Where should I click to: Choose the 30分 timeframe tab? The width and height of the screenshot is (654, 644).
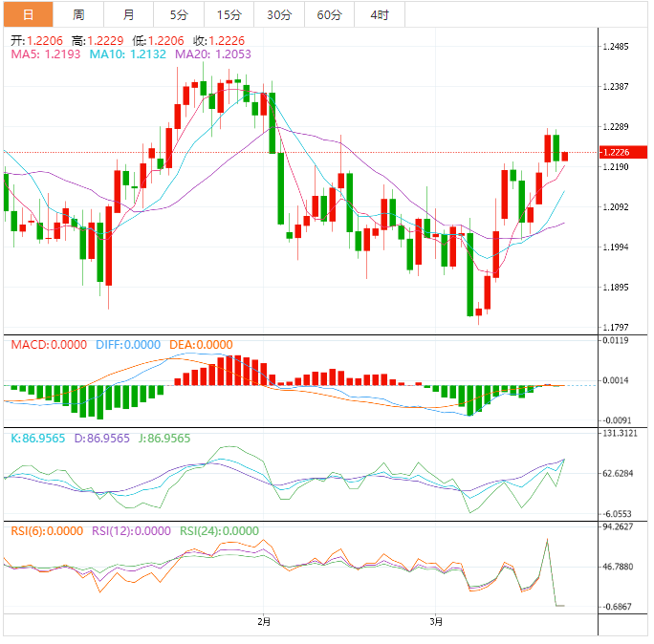[x=279, y=14]
